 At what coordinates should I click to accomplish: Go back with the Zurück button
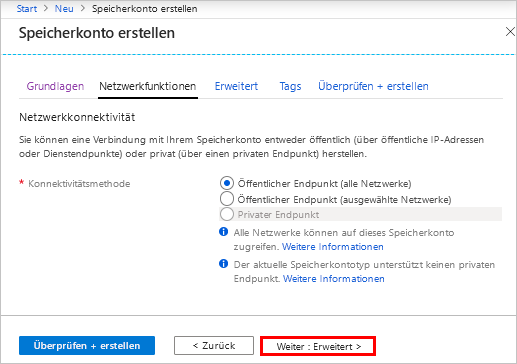point(214,346)
